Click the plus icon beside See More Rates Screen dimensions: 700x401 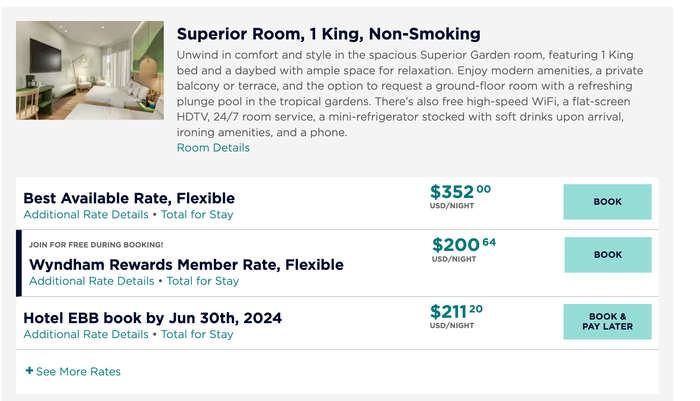tap(29, 371)
